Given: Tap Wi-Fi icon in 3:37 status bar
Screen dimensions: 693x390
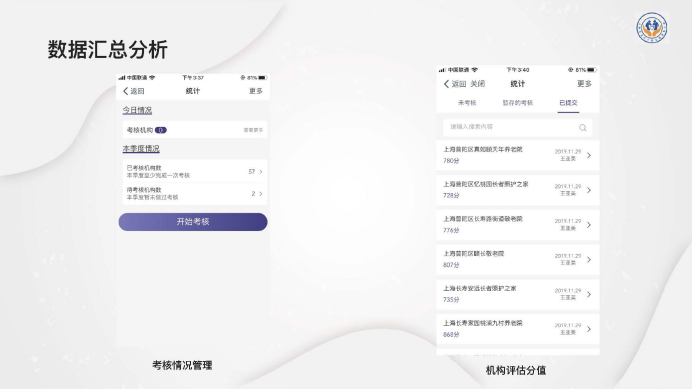Looking at the screenshot, I should (152, 78).
